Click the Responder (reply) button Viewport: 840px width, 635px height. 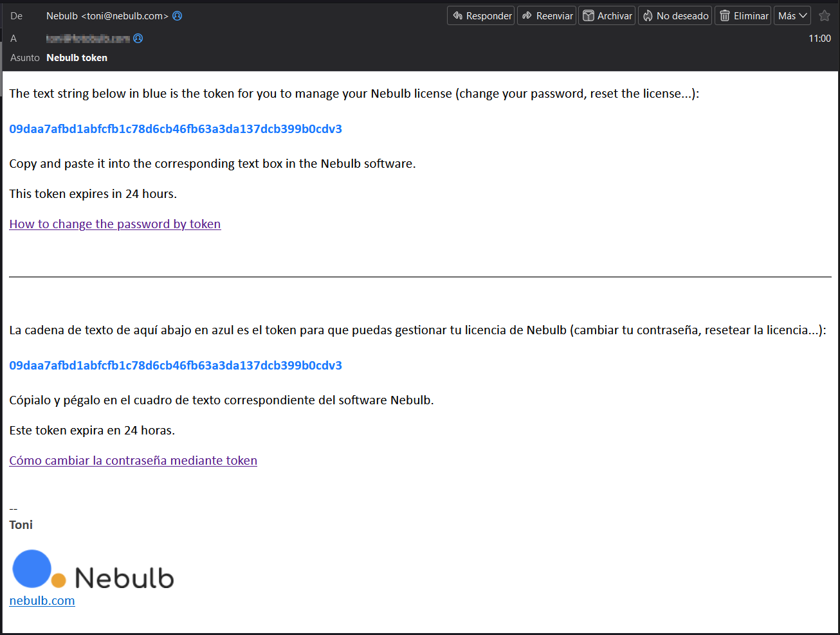(480, 16)
